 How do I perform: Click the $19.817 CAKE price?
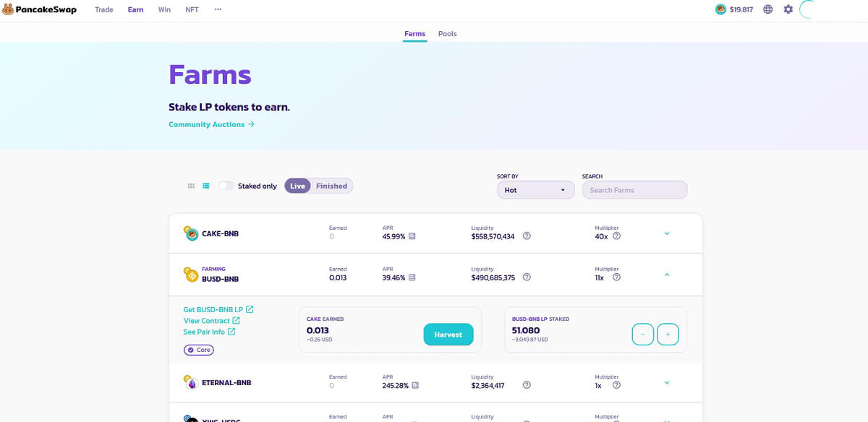point(741,9)
